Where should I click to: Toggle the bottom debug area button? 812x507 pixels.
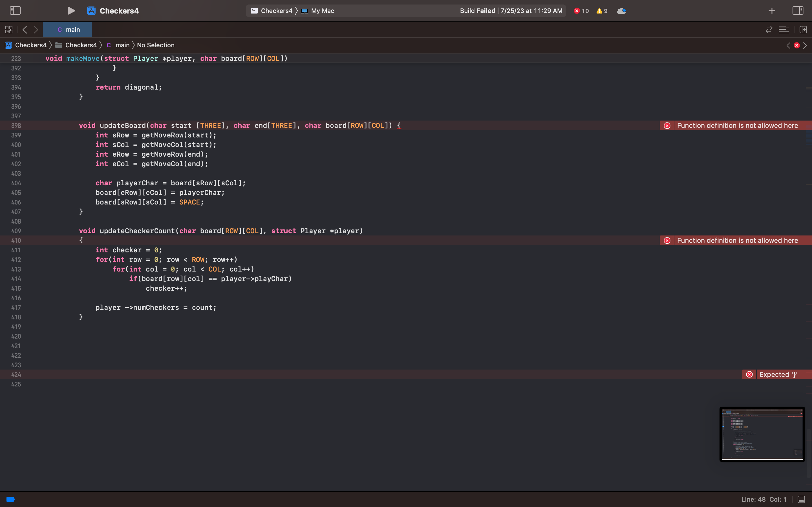click(801, 499)
